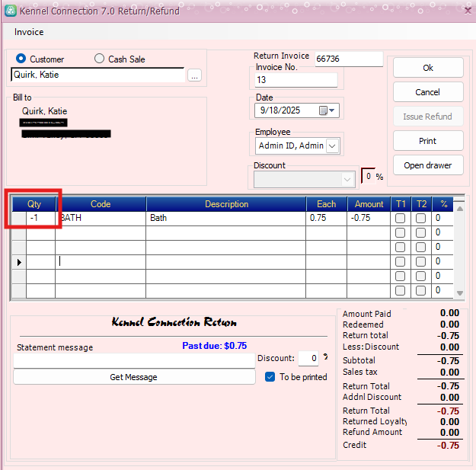
Task: Click the current row pointer arrow in grid
Action: [18, 261]
